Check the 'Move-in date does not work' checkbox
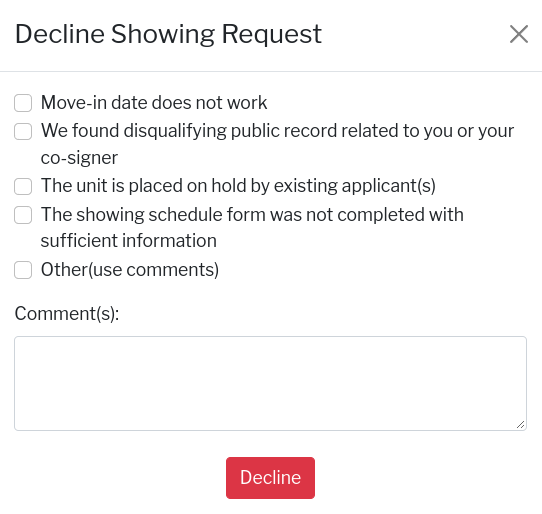The height and width of the screenshot is (514, 542). (23, 103)
